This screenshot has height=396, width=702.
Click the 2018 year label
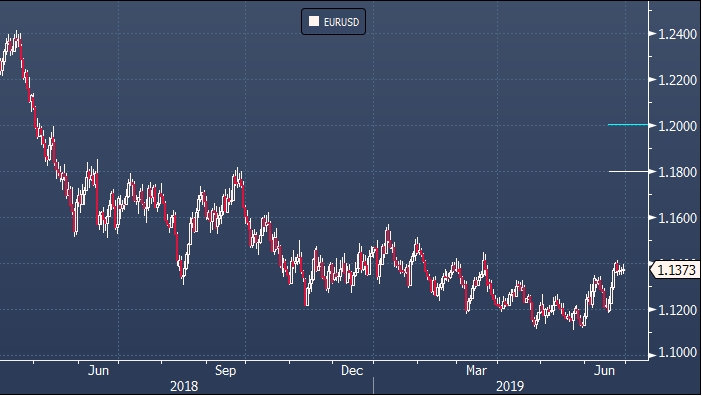184,386
